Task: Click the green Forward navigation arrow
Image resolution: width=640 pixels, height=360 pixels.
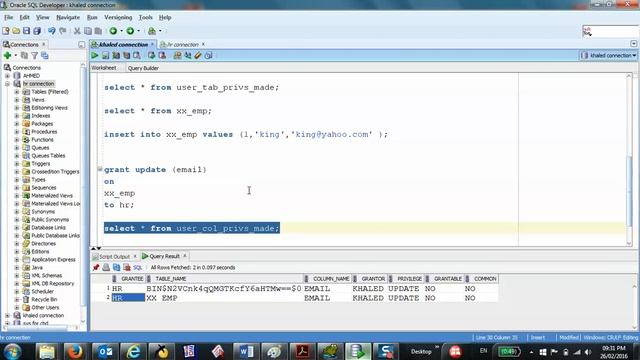Action: coord(130,31)
